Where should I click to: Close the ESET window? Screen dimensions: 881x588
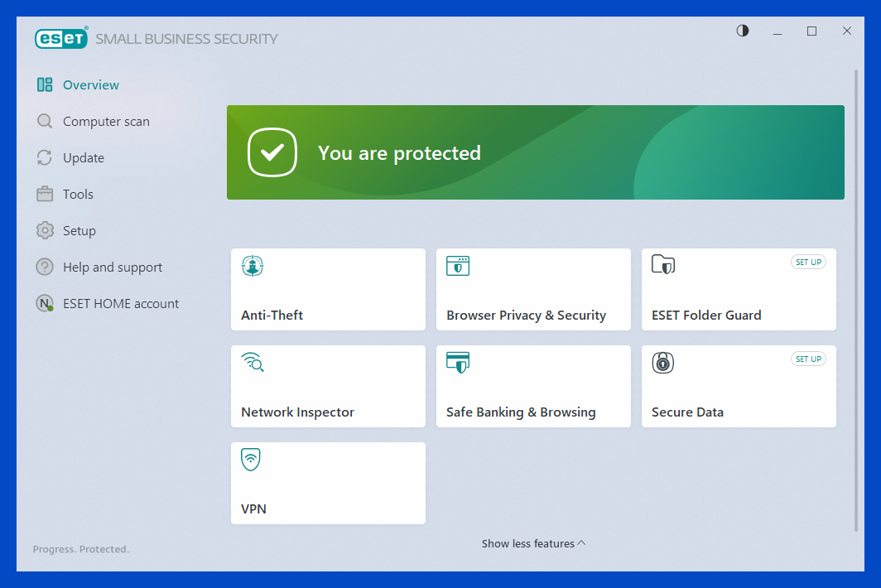click(847, 31)
